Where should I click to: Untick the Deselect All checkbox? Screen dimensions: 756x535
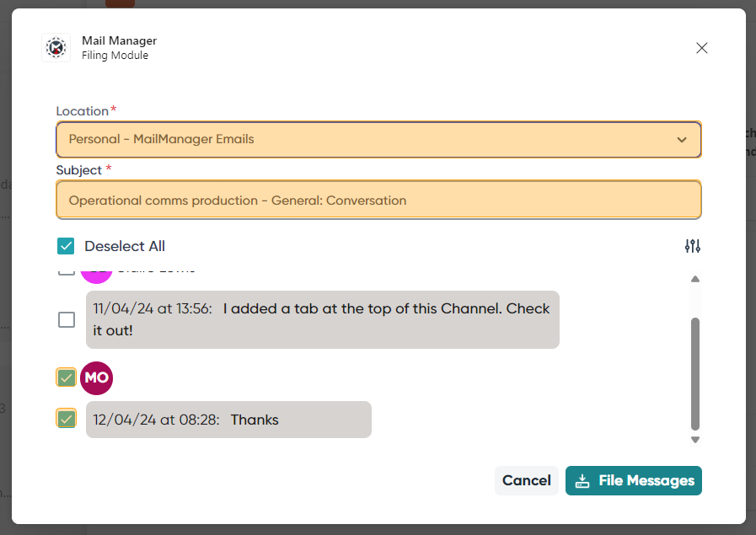coord(66,246)
